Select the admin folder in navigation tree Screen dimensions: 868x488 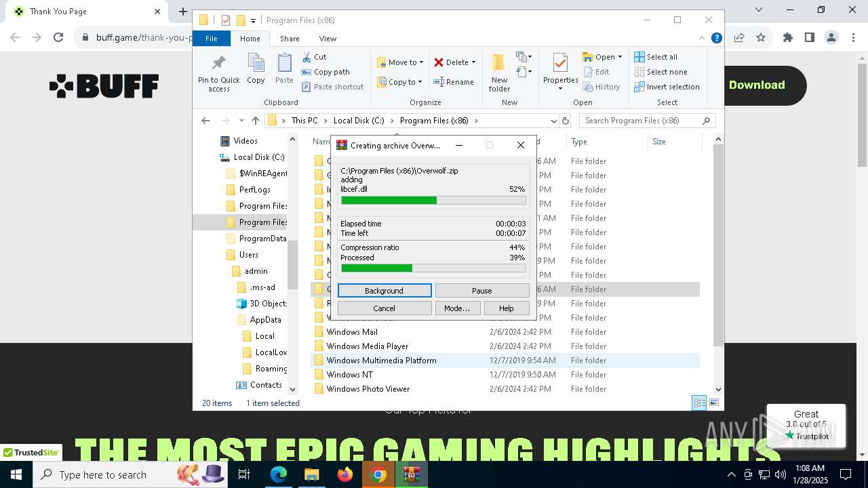(x=256, y=271)
